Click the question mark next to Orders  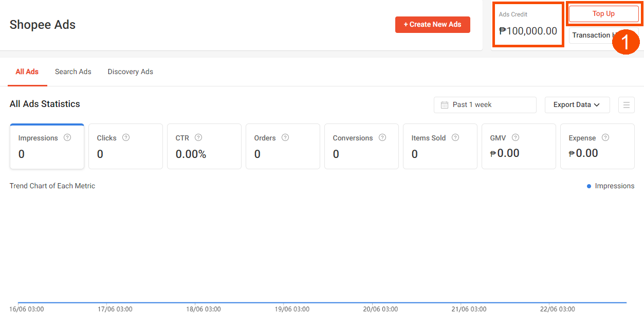tap(285, 138)
